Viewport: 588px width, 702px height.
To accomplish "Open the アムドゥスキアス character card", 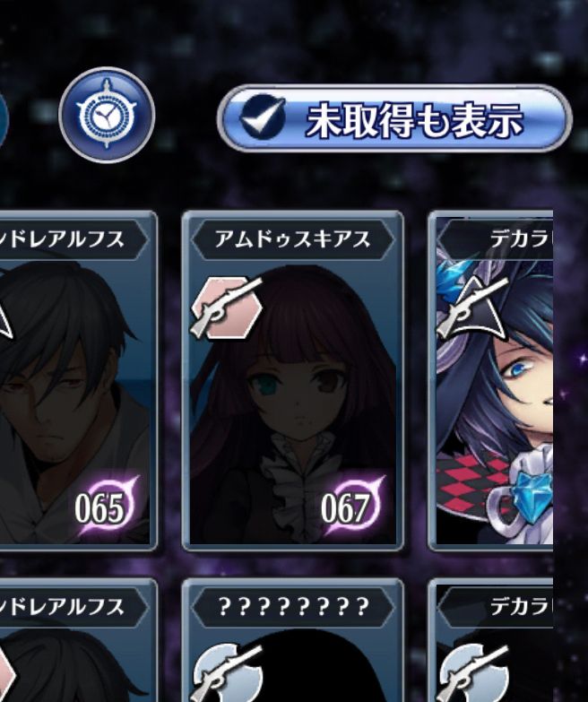I will tap(293, 380).
